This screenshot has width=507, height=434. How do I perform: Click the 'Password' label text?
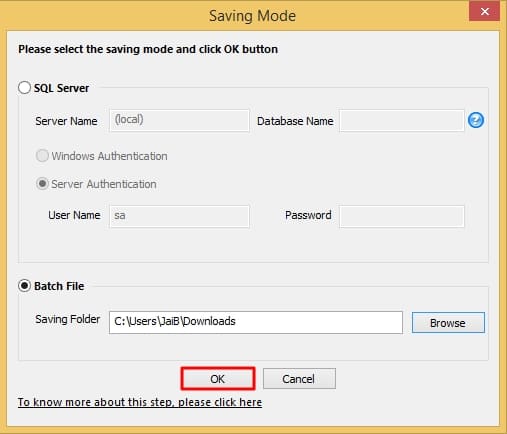pyautogui.click(x=308, y=215)
